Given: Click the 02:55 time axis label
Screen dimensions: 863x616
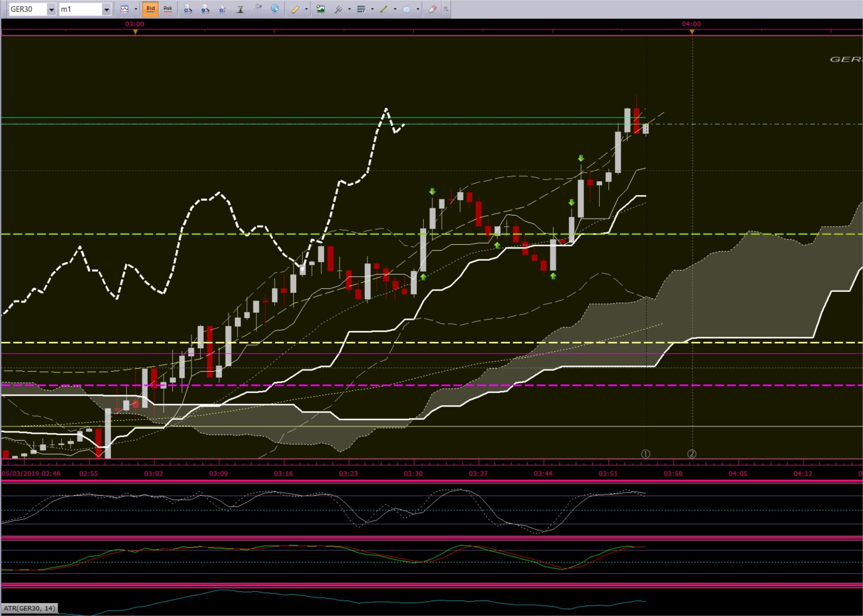Looking at the screenshot, I should pos(89,473).
